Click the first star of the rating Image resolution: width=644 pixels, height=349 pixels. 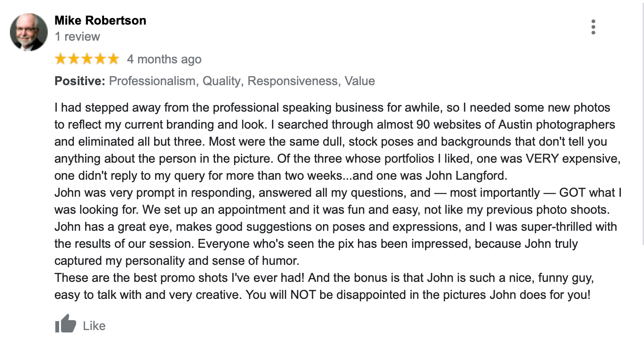[x=61, y=59]
